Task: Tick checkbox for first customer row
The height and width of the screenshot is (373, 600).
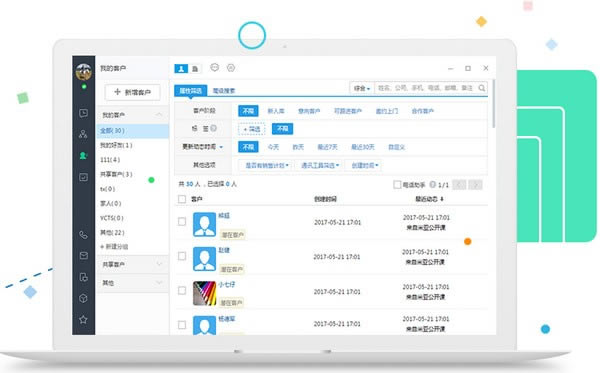Action: point(182,222)
